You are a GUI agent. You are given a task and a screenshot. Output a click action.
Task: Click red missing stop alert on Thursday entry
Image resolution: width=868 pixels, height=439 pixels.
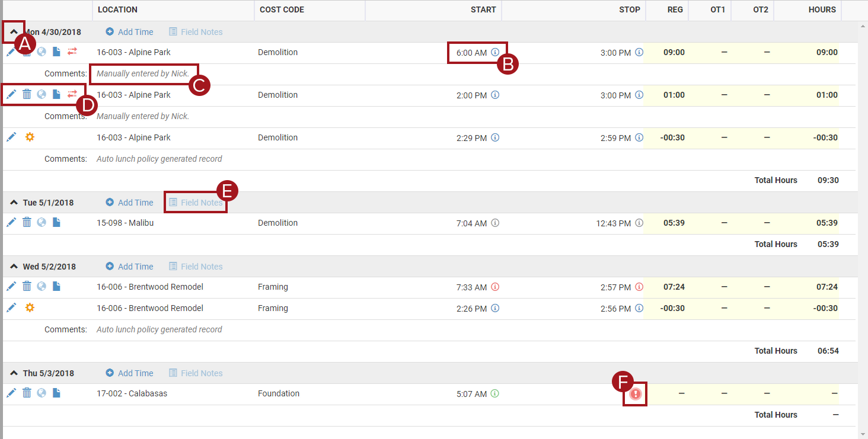click(635, 394)
